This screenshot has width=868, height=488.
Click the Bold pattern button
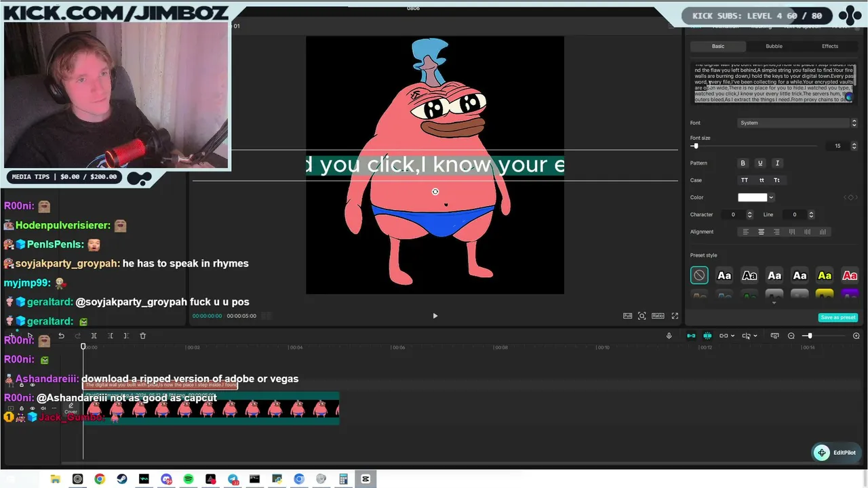[743, 163]
